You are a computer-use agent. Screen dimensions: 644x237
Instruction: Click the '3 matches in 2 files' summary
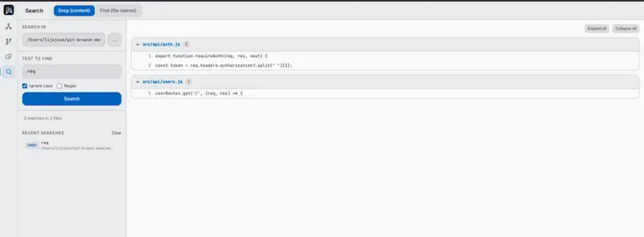[43, 118]
